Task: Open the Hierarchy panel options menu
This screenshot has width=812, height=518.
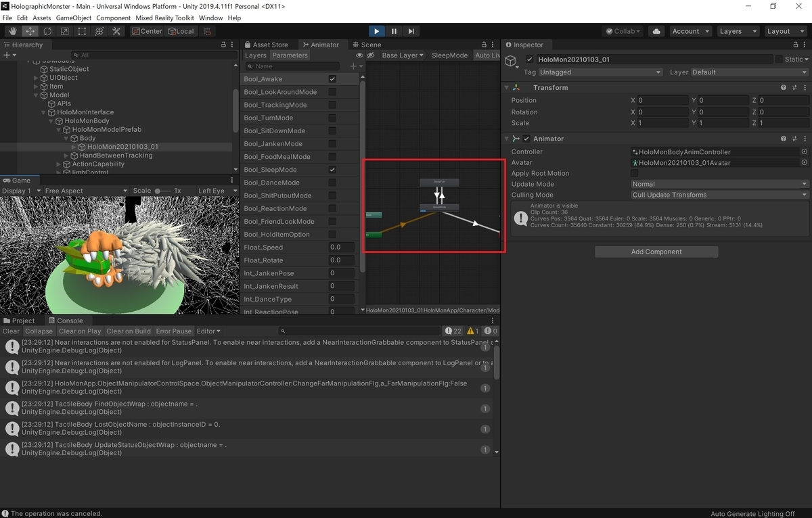Action: point(233,45)
